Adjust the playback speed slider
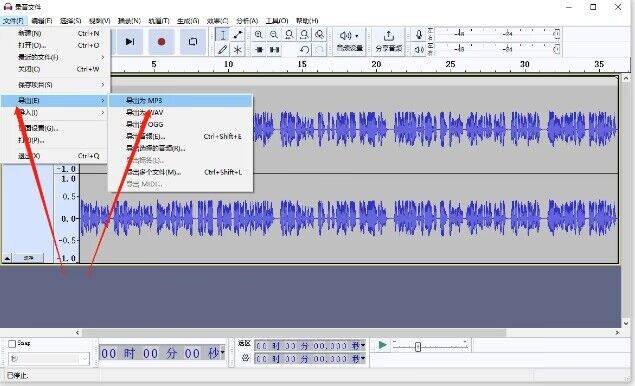The width and height of the screenshot is (635, 386). [x=418, y=347]
